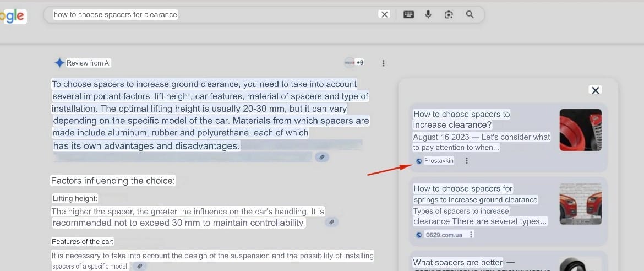The image size is (644, 271).
Task: Close the sources side panel
Action: point(595,90)
